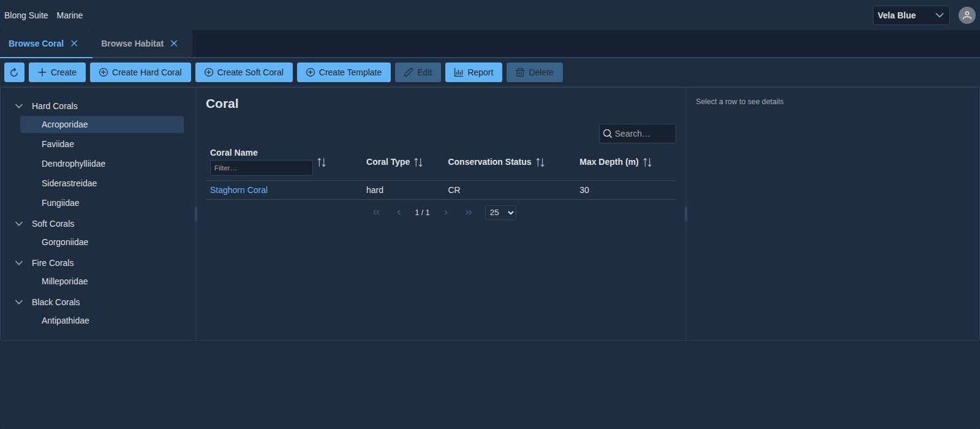
Task: Select Acroporidae in the tree
Action: coord(102,124)
